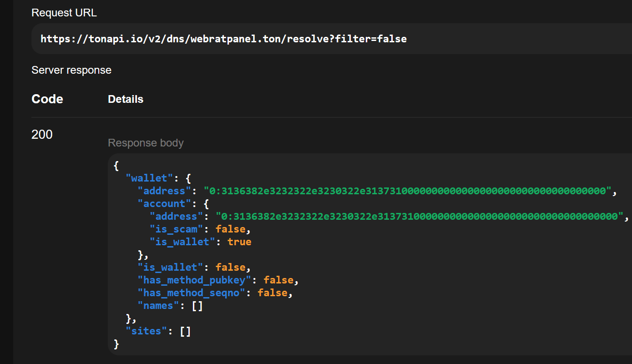Viewport: 632px width, 364px height.
Task: Click the Server response heading
Action: (x=71, y=70)
